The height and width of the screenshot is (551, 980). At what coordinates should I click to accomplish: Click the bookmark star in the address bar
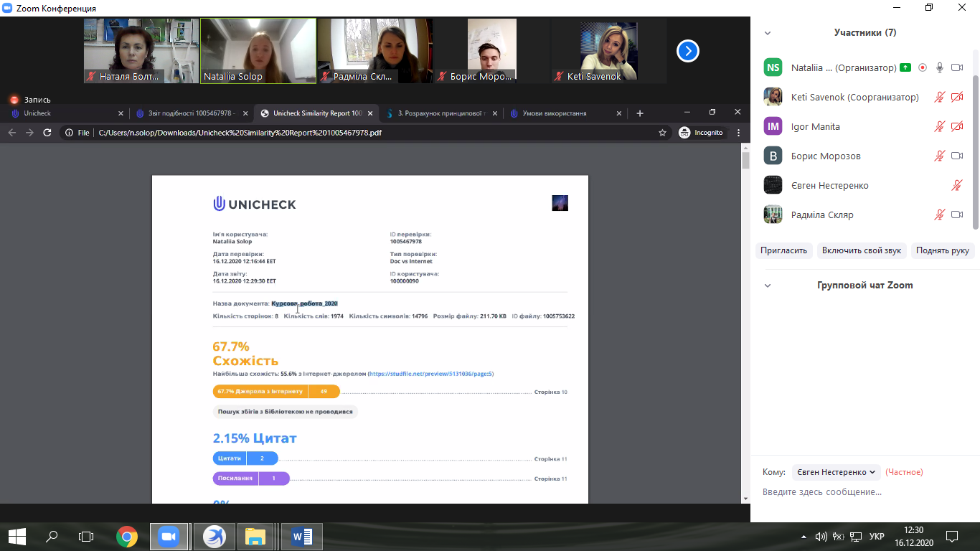tap(662, 133)
